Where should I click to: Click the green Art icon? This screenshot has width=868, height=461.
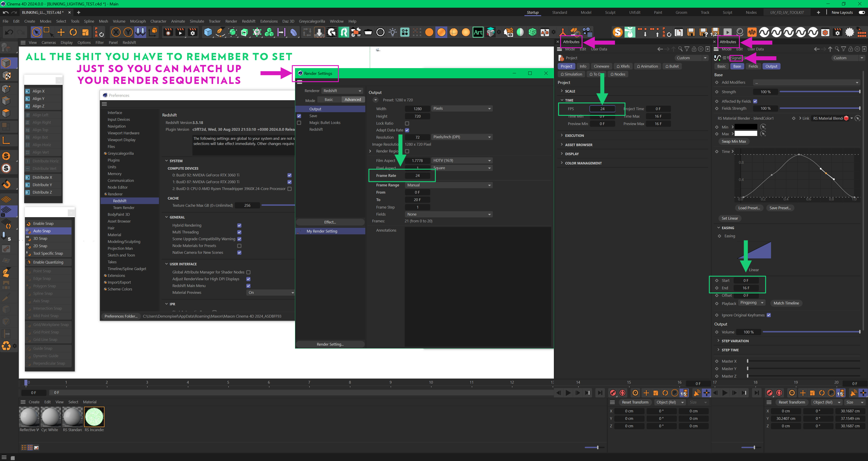(478, 32)
